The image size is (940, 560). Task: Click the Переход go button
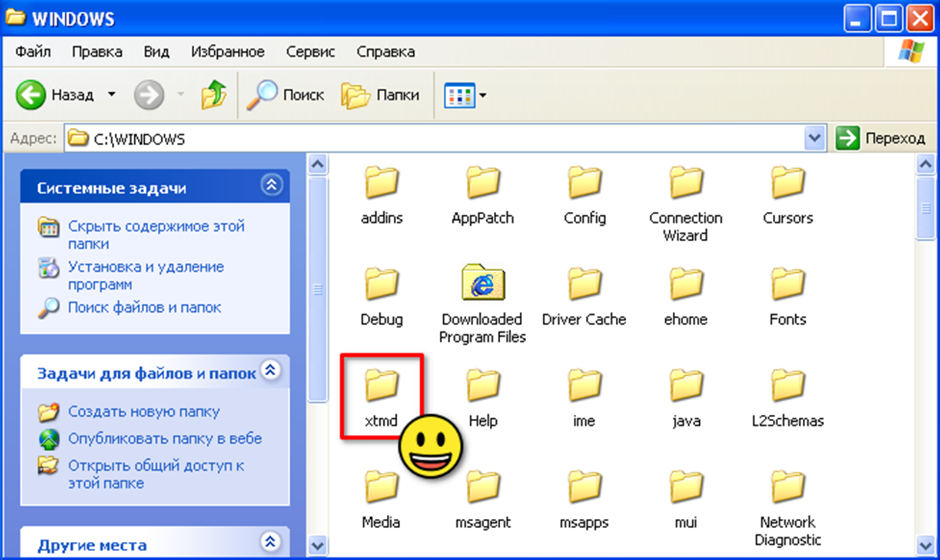point(881,139)
